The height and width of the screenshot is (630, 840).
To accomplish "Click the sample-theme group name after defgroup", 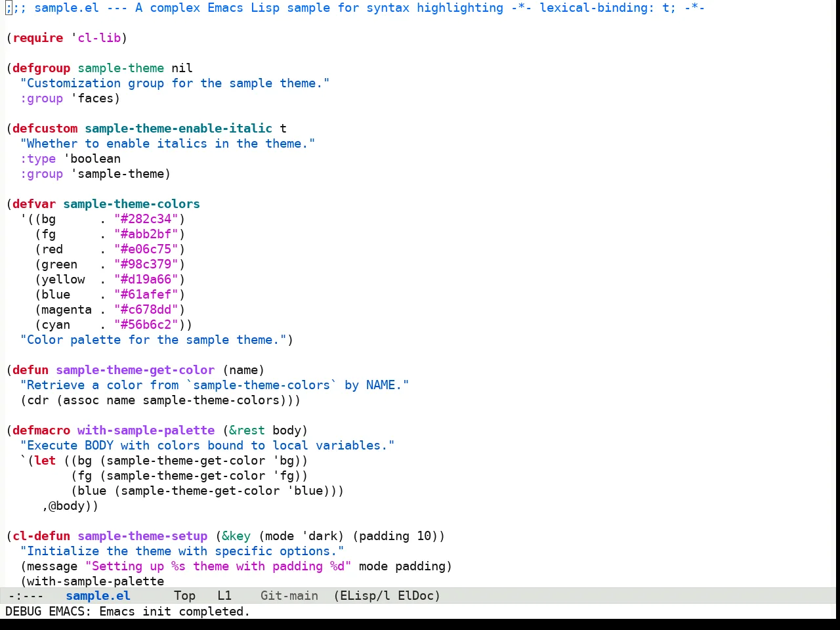I will 121,68.
